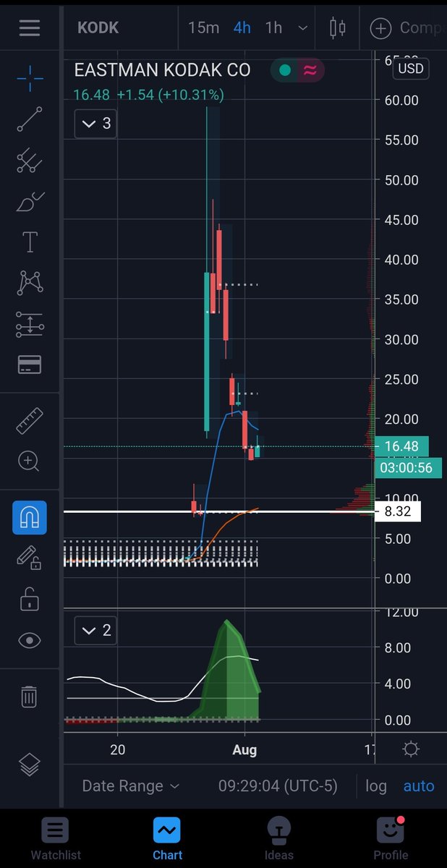
Task: Toggle the pink approximate-data indicator
Action: click(x=310, y=70)
